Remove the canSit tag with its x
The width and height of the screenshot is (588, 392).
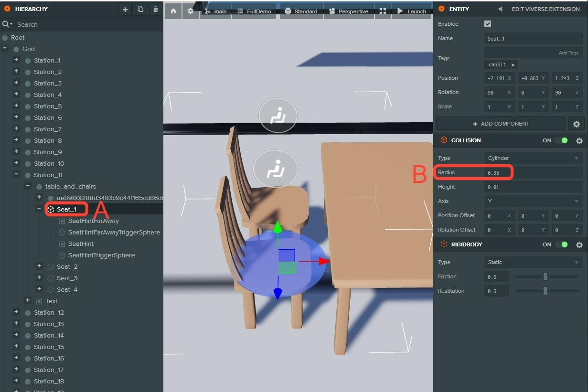513,65
